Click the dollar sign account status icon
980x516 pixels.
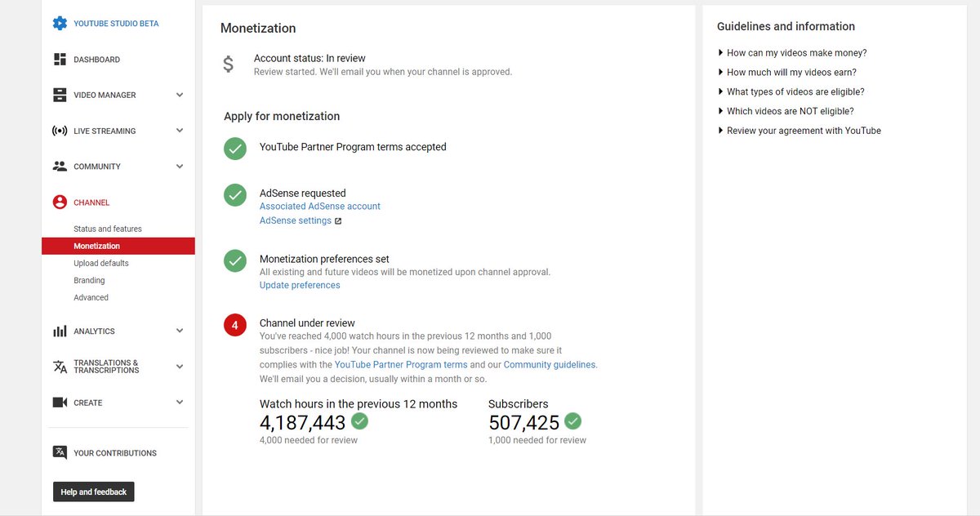[229, 64]
